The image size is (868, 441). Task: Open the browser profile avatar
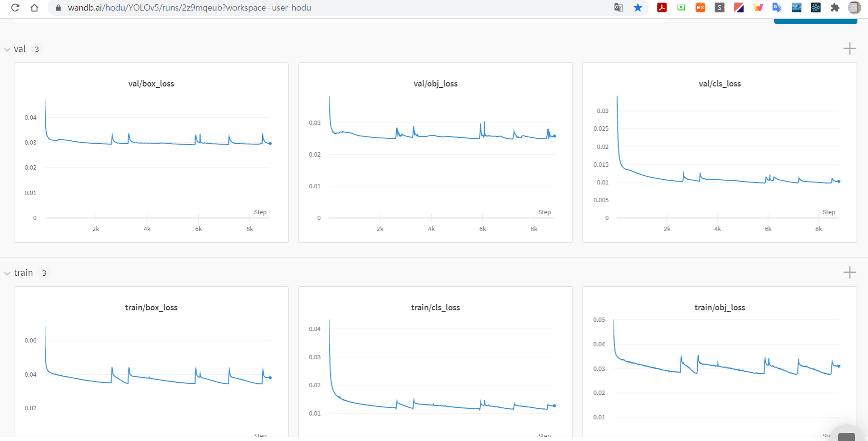pyautogui.click(x=854, y=8)
